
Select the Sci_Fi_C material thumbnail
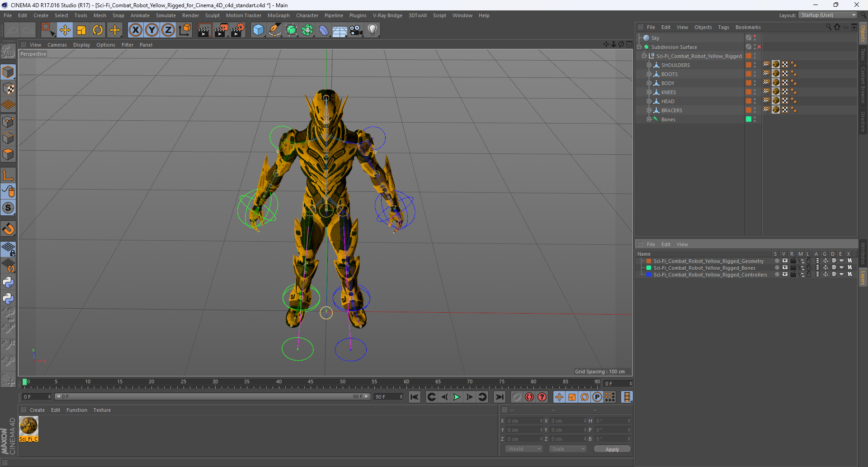click(28, 429)
